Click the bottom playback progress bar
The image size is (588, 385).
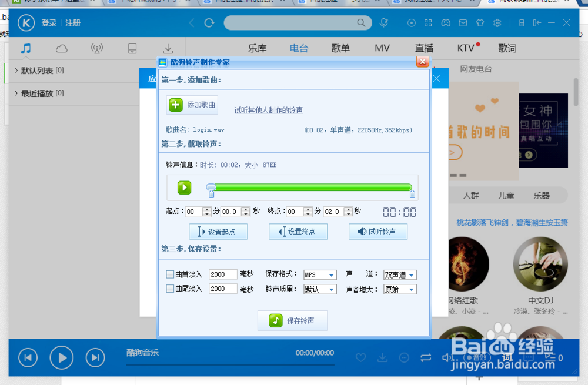230,364
